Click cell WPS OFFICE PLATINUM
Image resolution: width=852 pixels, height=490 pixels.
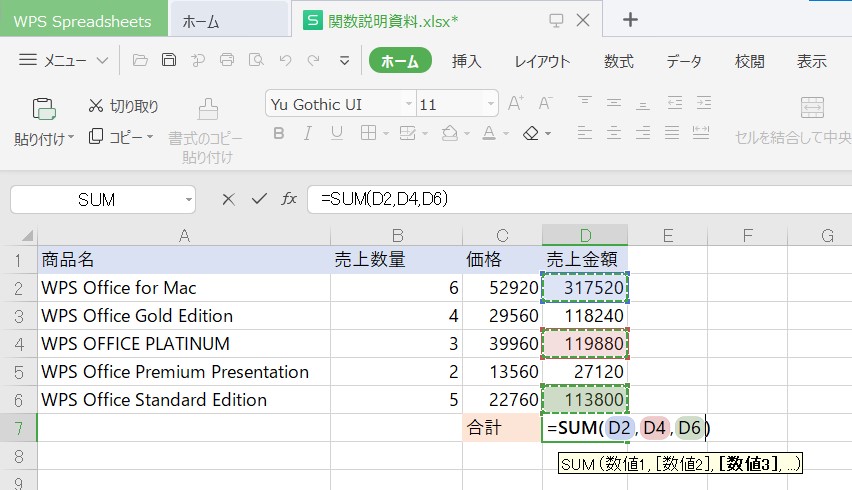(184, 344)
